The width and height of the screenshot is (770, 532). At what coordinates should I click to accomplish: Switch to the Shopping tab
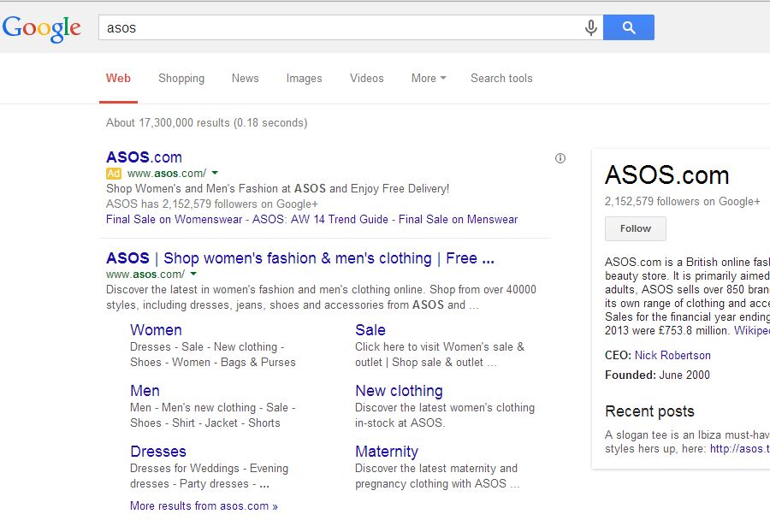pyautogui.click(x=181, y=79)
